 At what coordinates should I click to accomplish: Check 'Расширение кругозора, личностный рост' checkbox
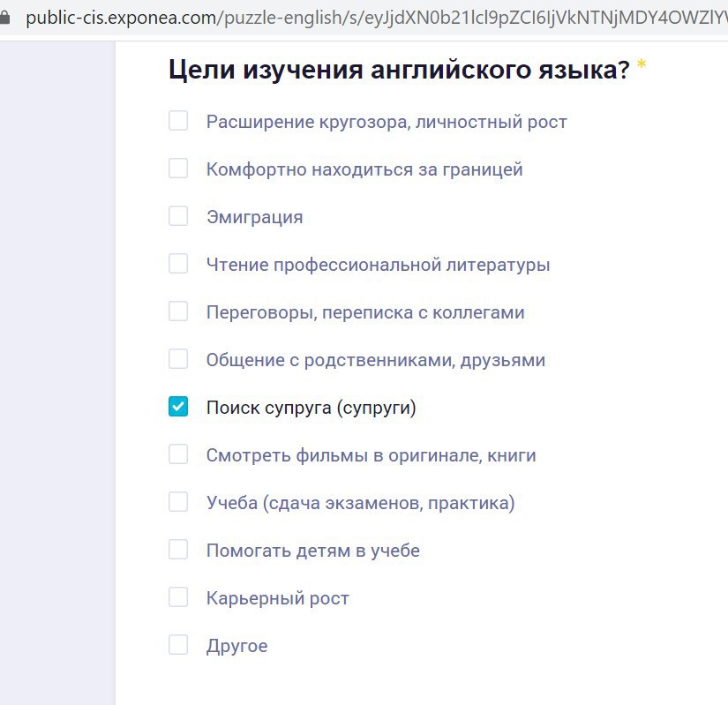coord(178,121)
